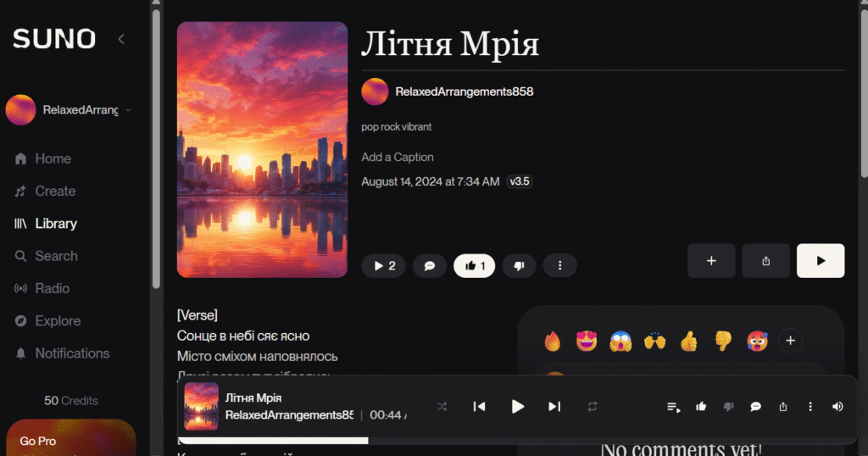The width and height of the screenshot is (868, 456).
Task: Click the Add a Caption link
Action: click(398, 157)
